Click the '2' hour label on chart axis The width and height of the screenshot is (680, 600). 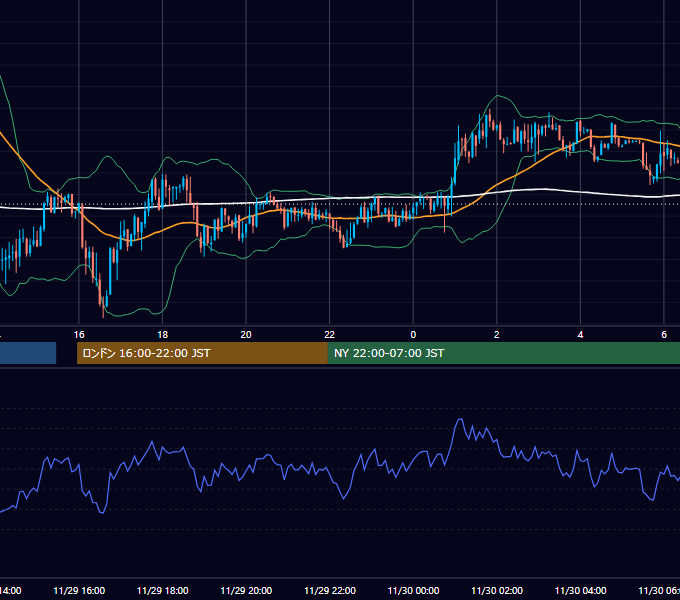[x=497, y=335]
